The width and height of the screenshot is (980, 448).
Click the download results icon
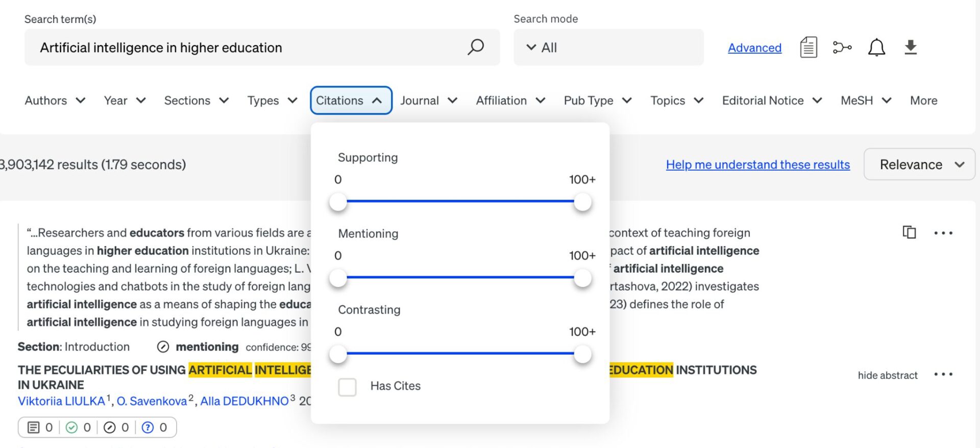(911, 48)
